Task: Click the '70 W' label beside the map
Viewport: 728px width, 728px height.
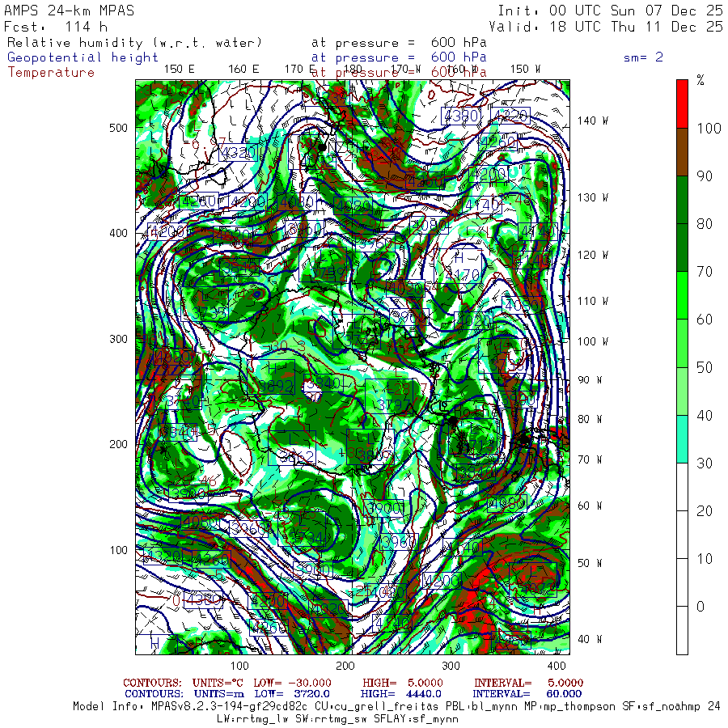Action: (x=590, y=459)
